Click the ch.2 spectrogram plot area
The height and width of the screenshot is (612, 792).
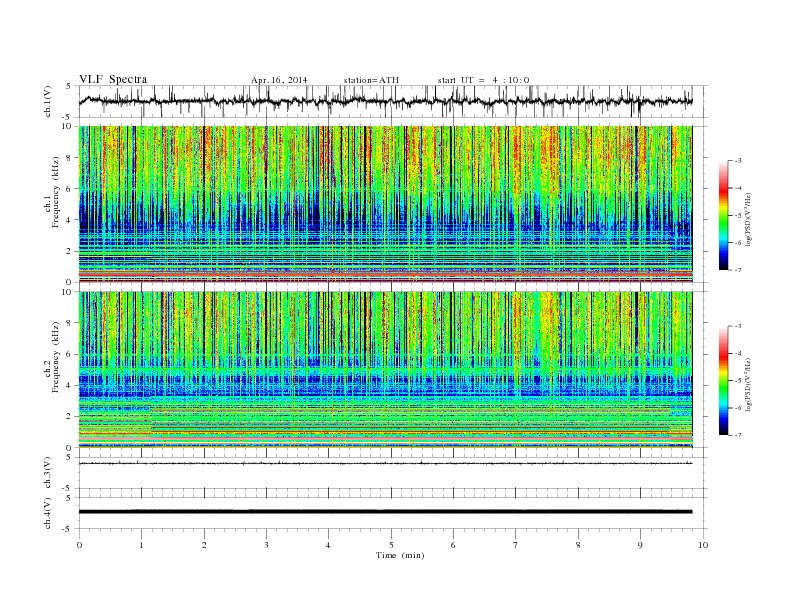pyautogui.click(x=385, y=370)
